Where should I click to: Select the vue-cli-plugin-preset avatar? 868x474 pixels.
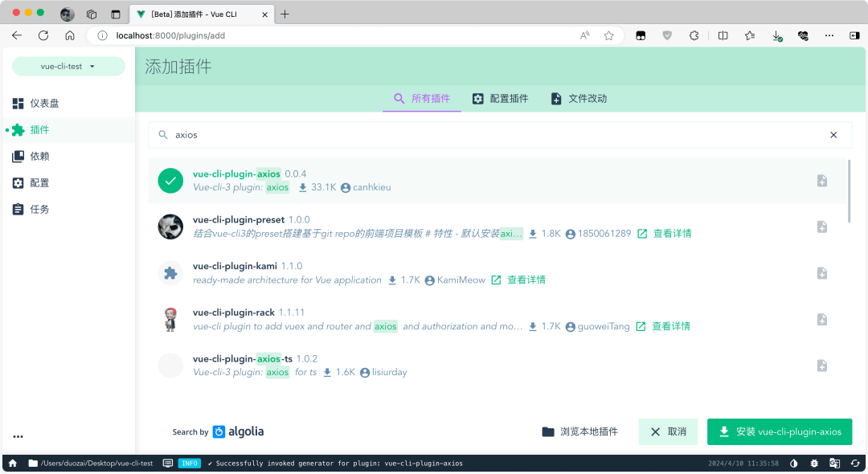click(x=170, y=227)
